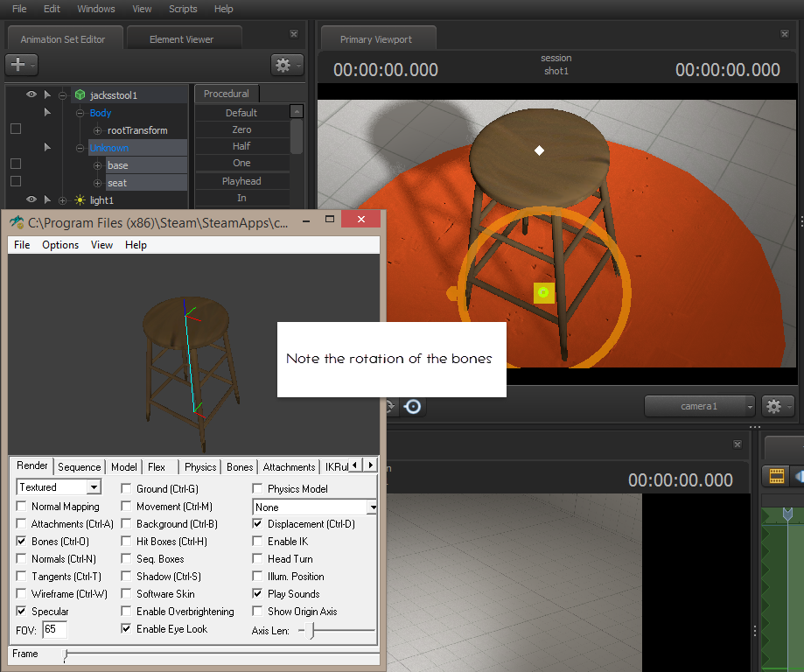Select the filmstrip clip editor icon
Viewport: 804px width, 672px height.
pyautogui.click(x=775, y=475)
